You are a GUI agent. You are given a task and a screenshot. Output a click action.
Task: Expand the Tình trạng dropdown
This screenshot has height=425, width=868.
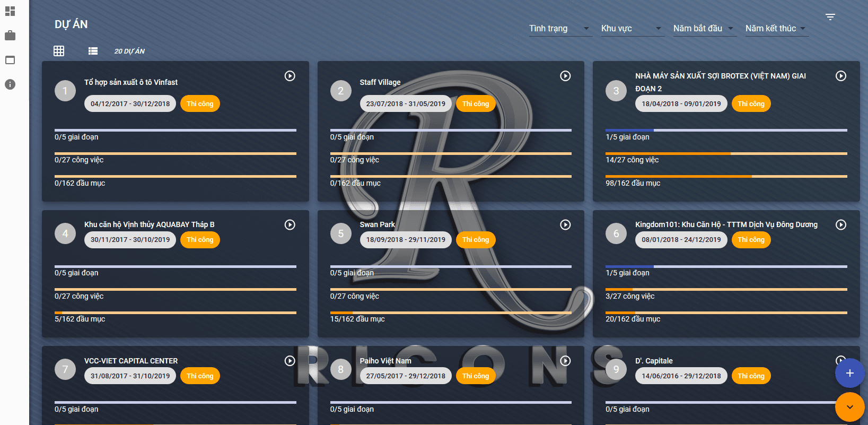[x=560, y=29]
